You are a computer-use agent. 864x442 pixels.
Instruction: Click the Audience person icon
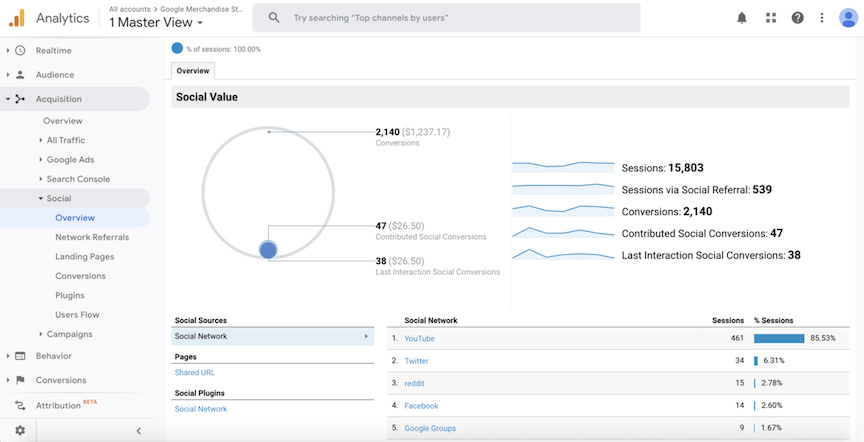pos(20,75)
